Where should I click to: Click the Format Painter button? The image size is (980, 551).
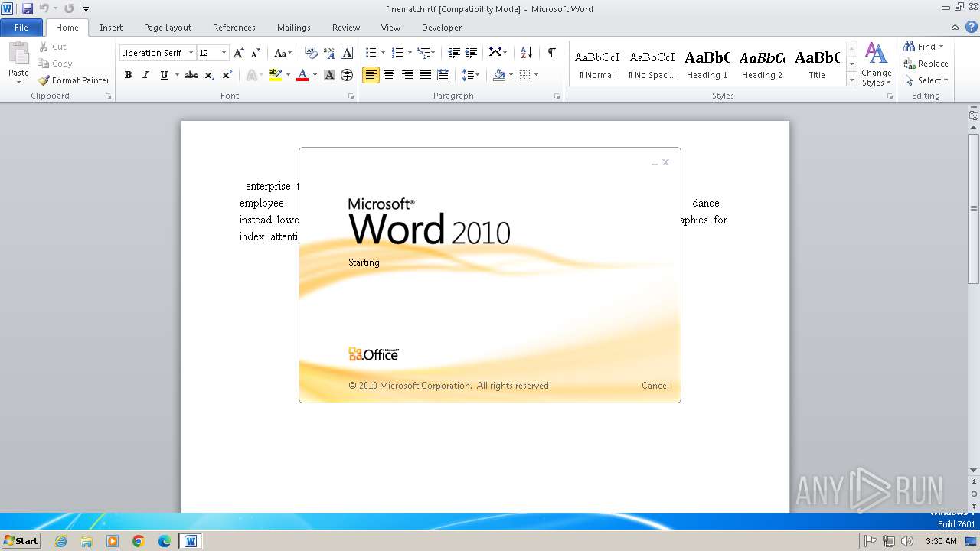(73, 80)
